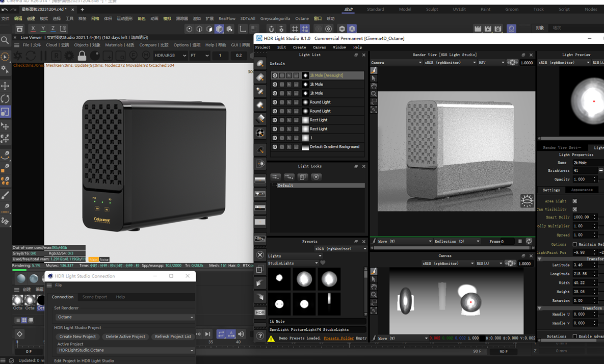Toggle visibility of Default Gradient Background
The image size is (604, 364).
click(x=275, y=147)
